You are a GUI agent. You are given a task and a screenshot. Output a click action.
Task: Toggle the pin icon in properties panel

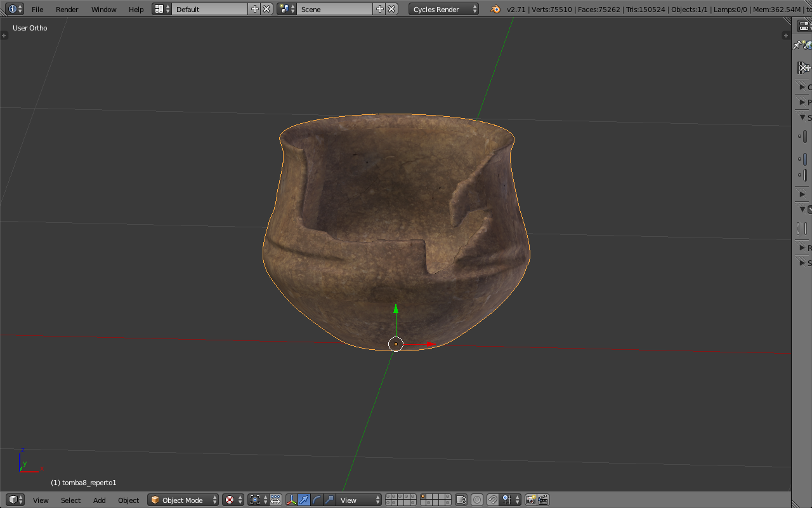797,45
